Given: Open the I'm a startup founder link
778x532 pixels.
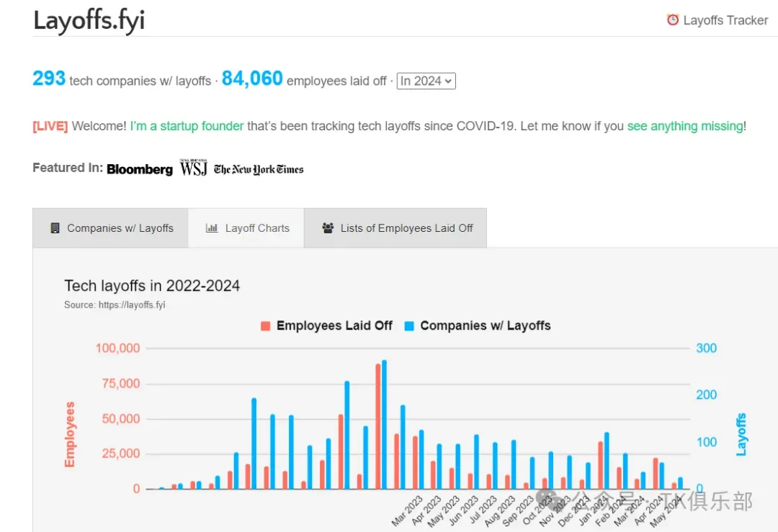Looking at the screenshot, I should [187, 126].
